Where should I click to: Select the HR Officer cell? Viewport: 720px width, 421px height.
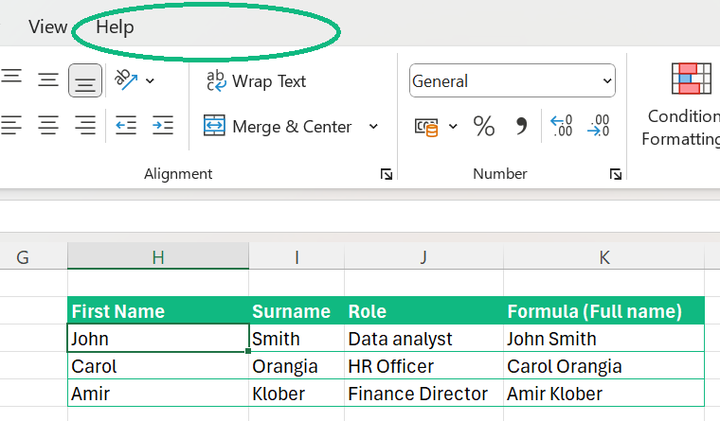[x=424, y=366]
